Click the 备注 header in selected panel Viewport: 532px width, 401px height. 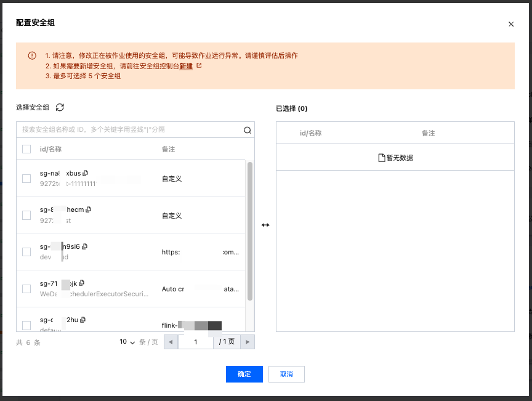coord(428,133)
